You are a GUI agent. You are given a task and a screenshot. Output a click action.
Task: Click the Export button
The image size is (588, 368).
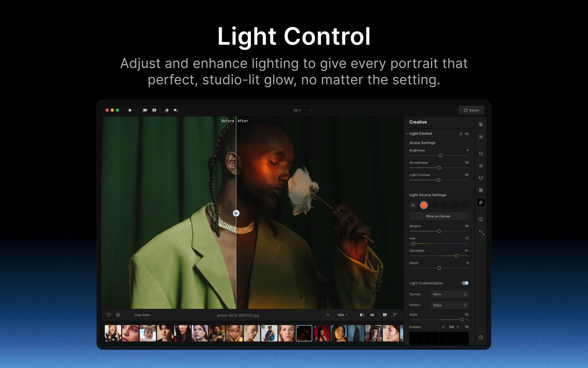tap(471, 110)
